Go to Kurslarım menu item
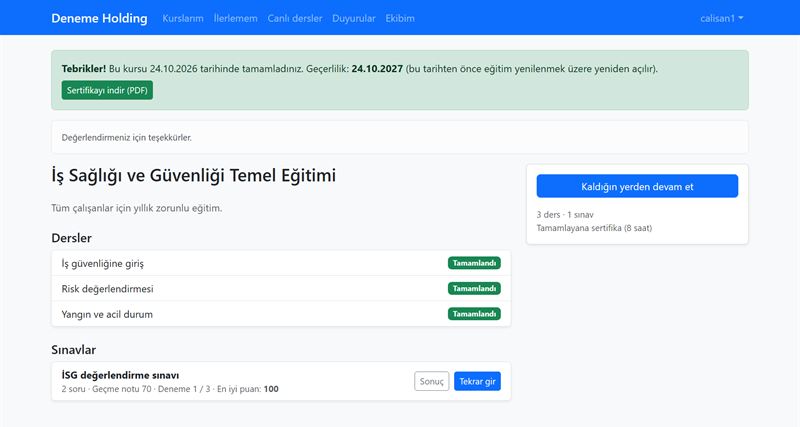This screenshot has height=427, width=800. coord(183,18)
